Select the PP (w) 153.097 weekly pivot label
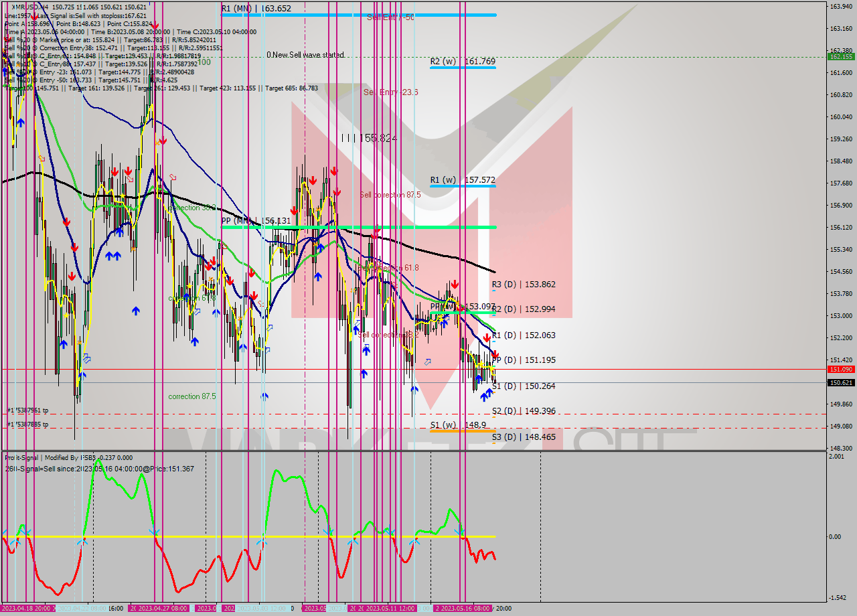This screenshot has height=616, width=857. [463, 307]
